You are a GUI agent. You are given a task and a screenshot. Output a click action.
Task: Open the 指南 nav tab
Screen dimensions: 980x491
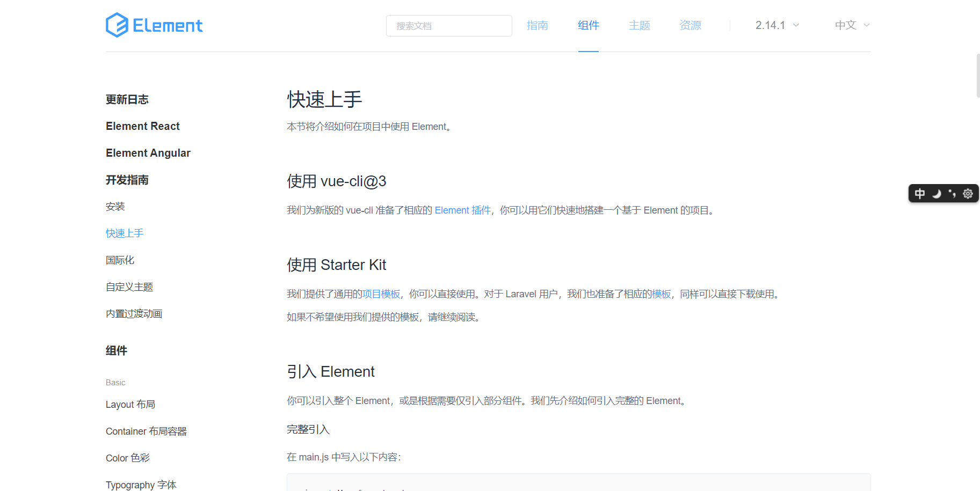537,25
